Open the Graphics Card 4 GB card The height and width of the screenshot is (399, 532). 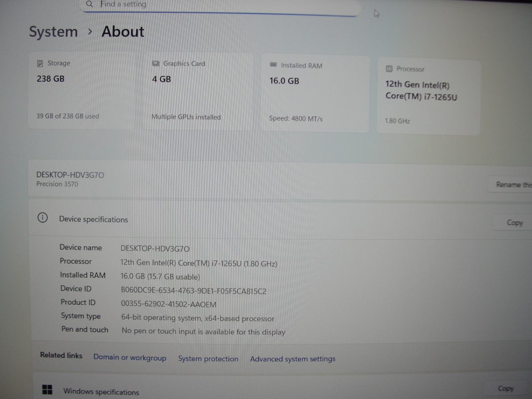[x=199, y=91]
